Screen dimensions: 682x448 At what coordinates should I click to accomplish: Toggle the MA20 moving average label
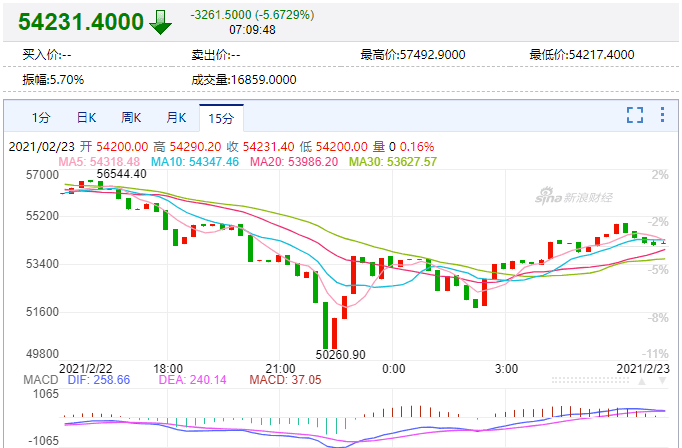coord(294,162)
